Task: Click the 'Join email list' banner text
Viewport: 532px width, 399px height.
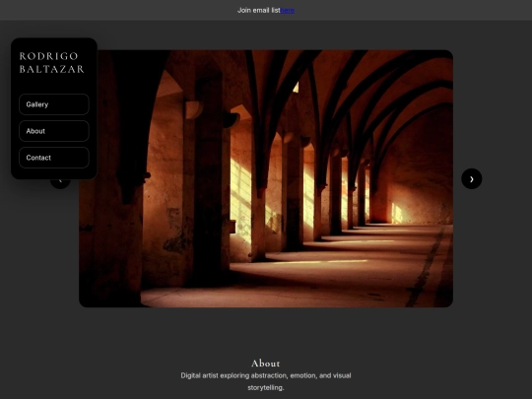Action: coord(259,10)
